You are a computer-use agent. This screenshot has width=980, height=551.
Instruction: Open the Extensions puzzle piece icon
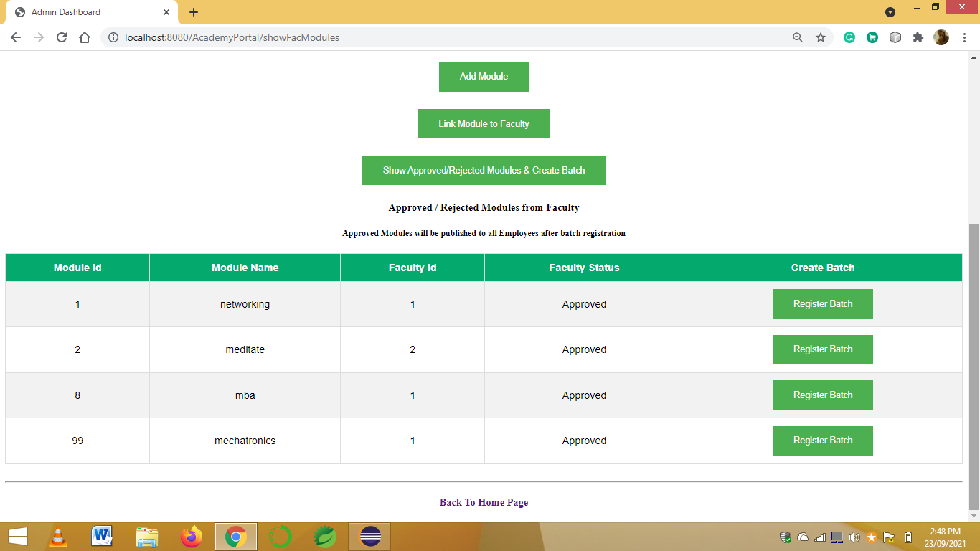pyautogui.click(x=918, y=37)
